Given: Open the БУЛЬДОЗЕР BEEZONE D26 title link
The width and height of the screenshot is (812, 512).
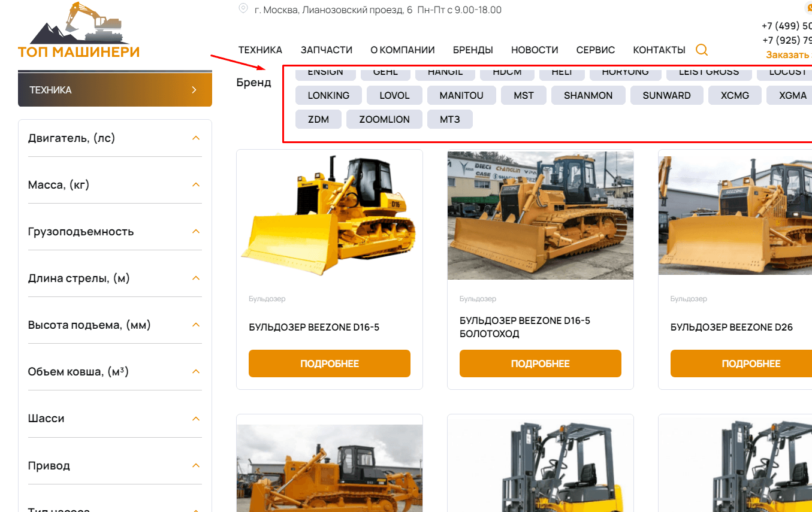Looking at the screenshot, I should [732, 328].
